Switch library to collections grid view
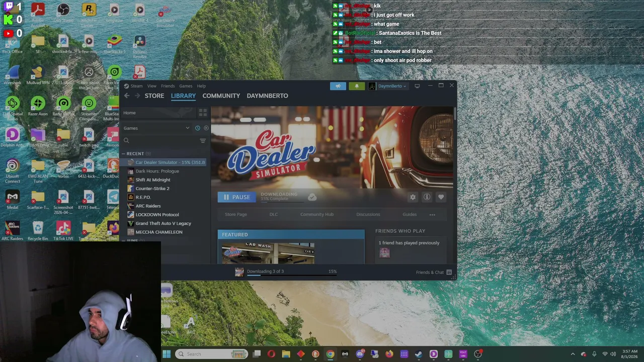Screen dimensions: 644x362 [203, 113]
